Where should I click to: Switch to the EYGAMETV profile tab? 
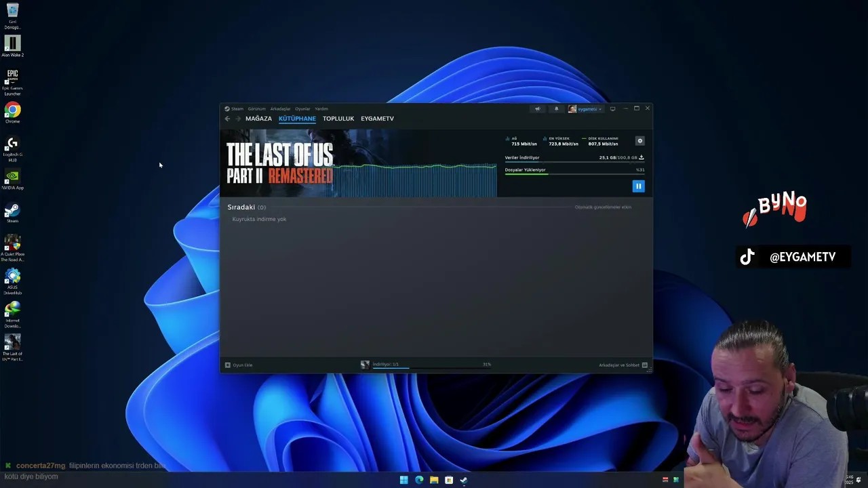[377, 119]
